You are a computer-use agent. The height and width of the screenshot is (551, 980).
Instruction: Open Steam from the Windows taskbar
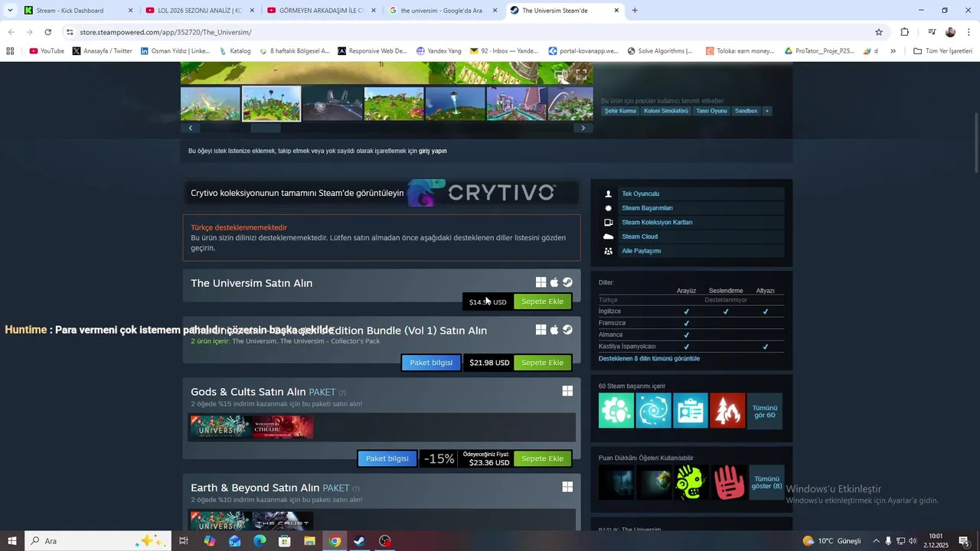pyautogui.click(x=359, y=541)
